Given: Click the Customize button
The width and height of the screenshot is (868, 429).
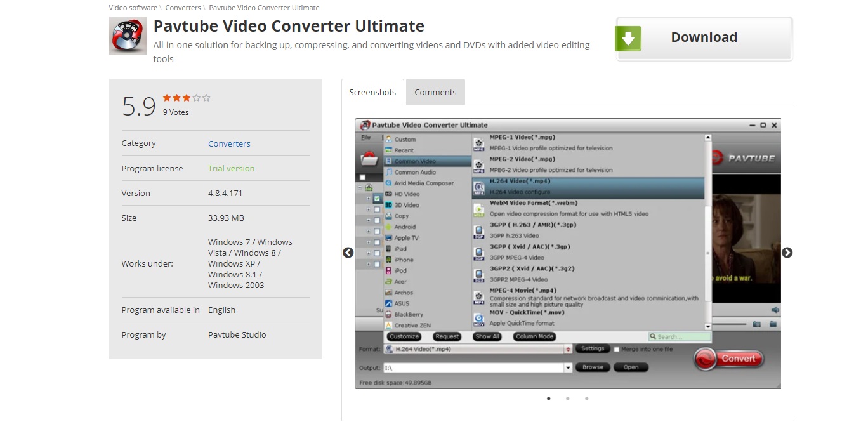Looking at the screenshot, I should [404, 336].
